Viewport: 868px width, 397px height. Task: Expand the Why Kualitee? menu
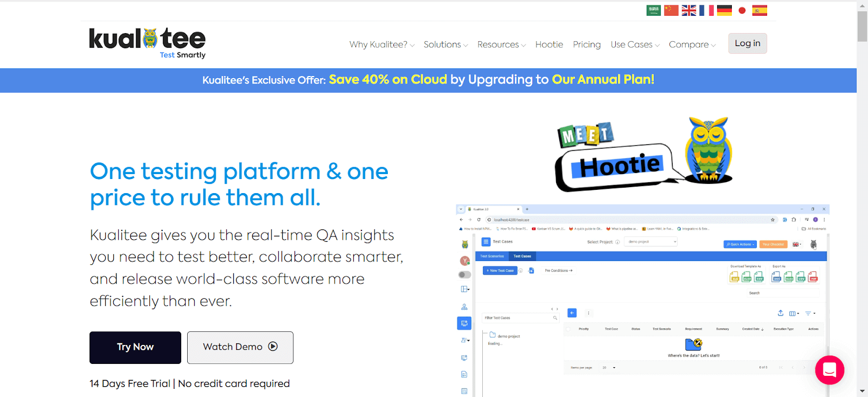(x=382, y=44)
